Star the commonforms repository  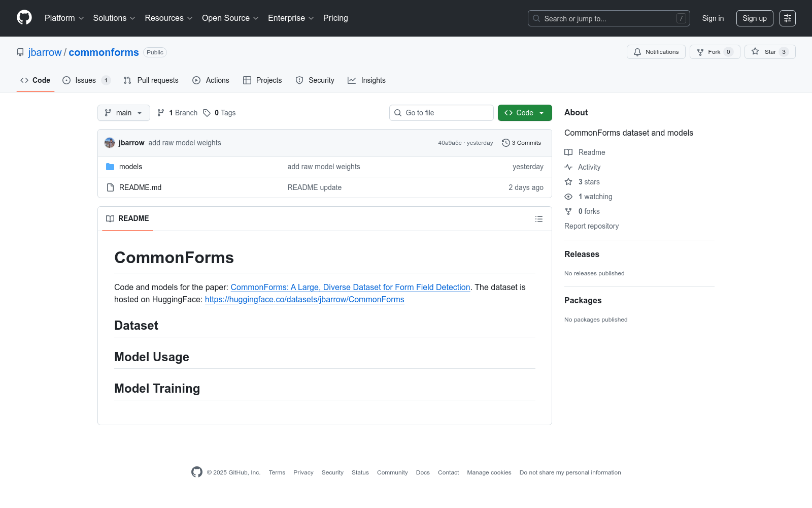coord(770,52)
